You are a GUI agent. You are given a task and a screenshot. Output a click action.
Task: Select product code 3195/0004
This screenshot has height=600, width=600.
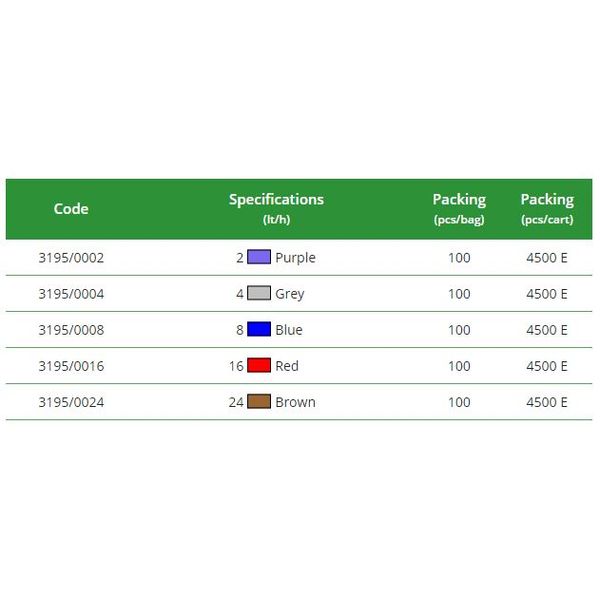[71, 294]
